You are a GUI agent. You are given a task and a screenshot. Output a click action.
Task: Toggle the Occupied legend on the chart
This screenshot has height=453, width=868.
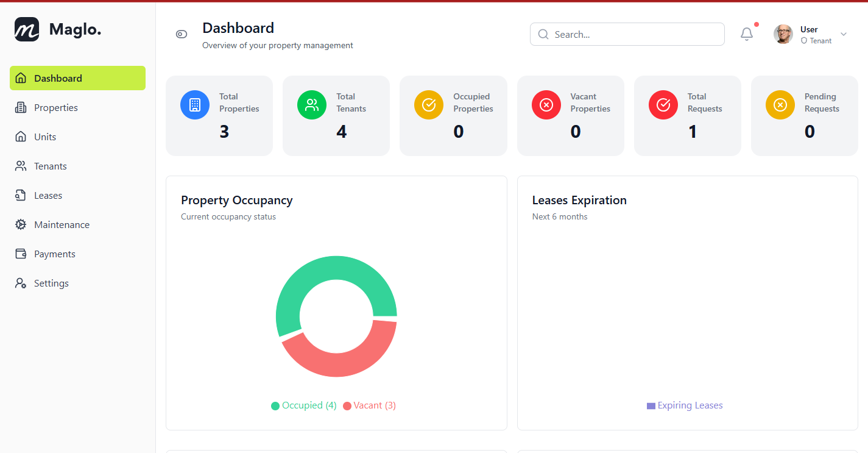click(x=303, y=405)
